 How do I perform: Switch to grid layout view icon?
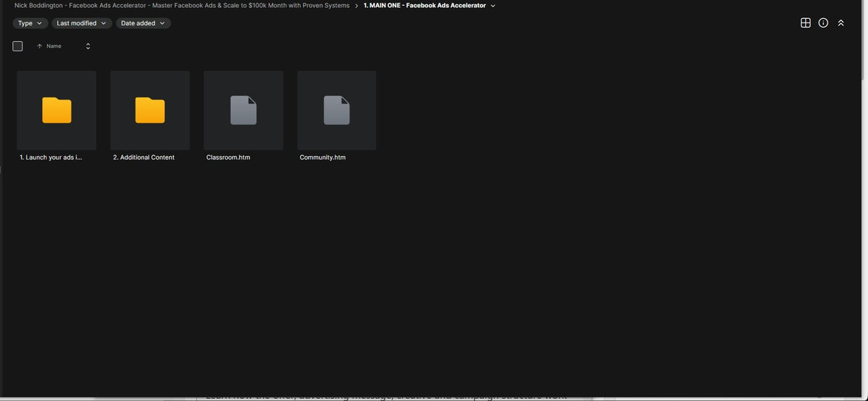pos(806,23)
